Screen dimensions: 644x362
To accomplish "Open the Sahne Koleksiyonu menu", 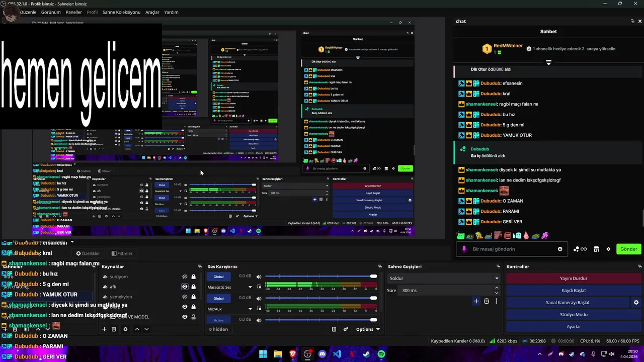I will click(121, 12).
